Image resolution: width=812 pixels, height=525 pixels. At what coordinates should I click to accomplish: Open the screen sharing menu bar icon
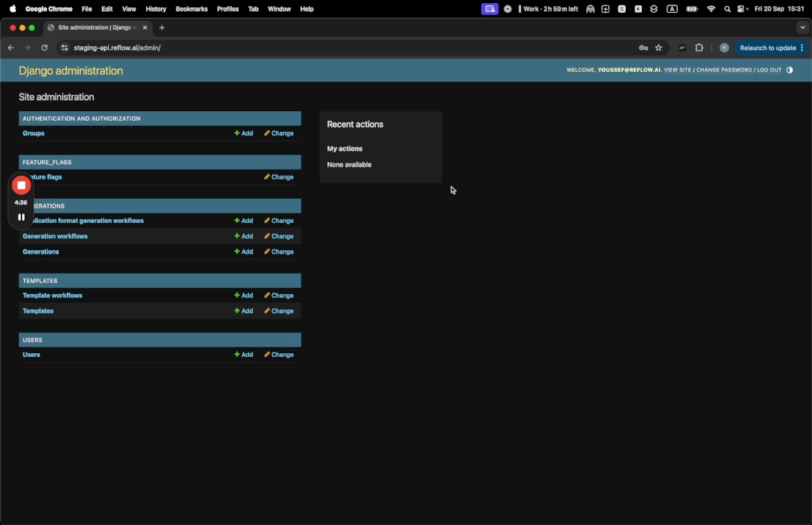[x=489, y=9]
